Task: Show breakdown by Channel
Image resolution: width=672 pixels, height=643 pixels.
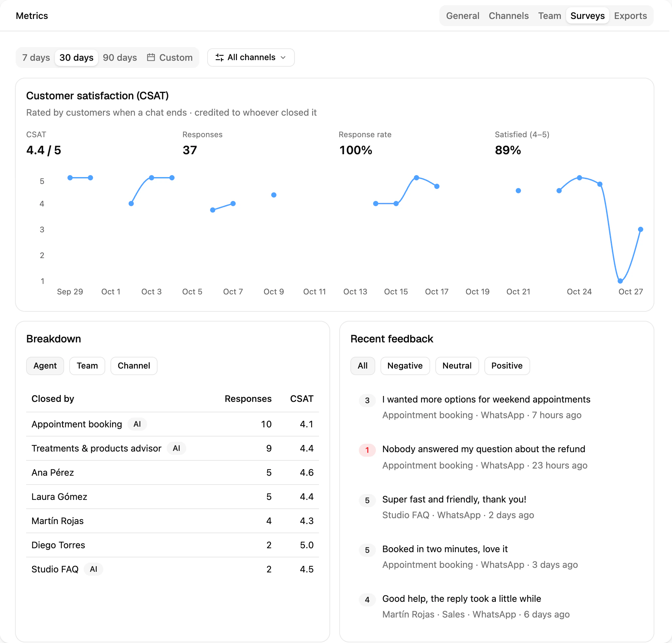Action: point(134,366)
